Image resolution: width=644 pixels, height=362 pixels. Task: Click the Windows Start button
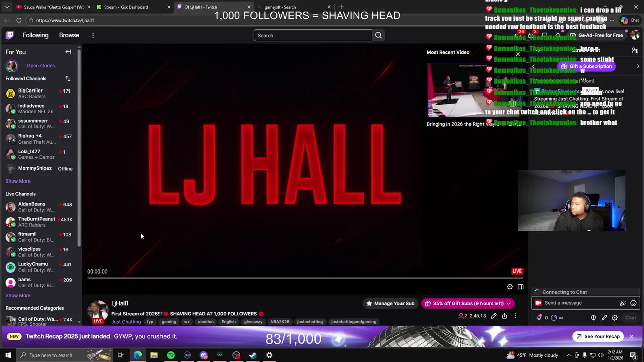pos(8,355)
